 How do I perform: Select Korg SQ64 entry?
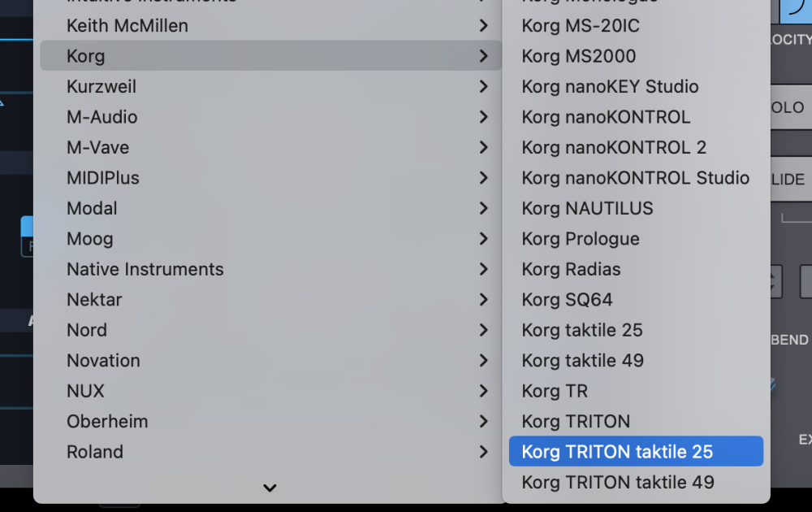(567, 300)
